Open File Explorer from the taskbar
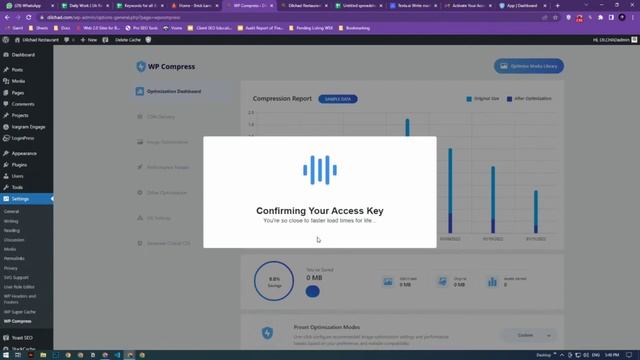This screenshot has height=360, width=640. pyautogui.click(x=43, y=355)
